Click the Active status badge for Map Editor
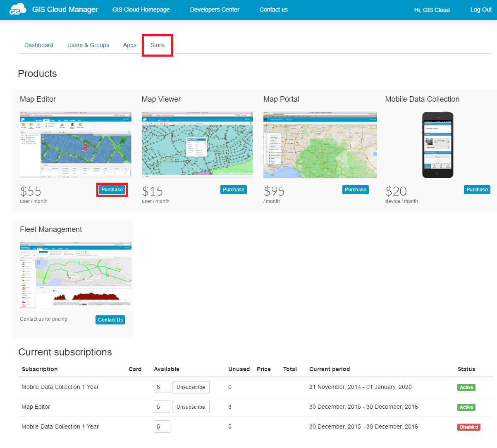The width and height of the screenshot is (497, 448). tap(466, 407)
